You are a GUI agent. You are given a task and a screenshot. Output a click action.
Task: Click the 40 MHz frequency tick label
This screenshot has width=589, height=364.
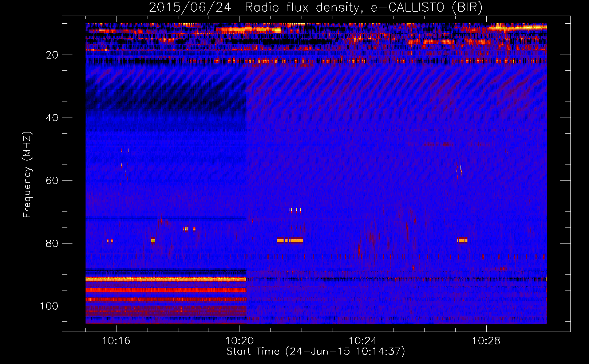(52, 118)
